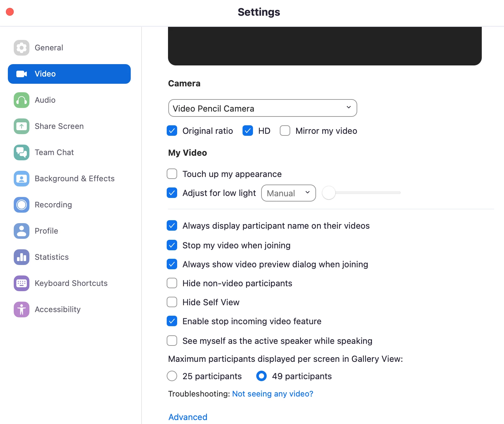Click the Profile person icon
Screen dimensions: 504x424
click(22, 231)
